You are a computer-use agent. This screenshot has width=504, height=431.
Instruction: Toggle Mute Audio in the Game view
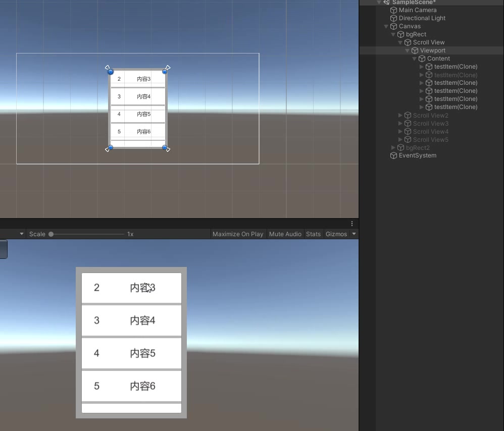tap(285, 234)
